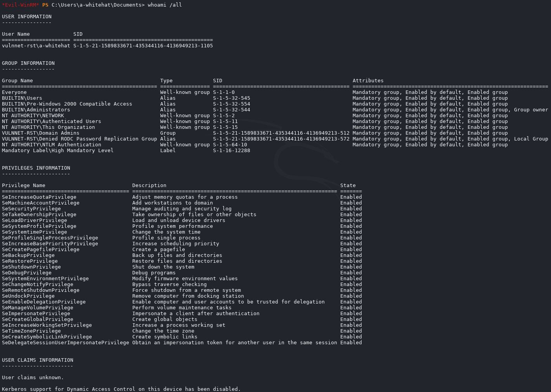The width and height of the screenshot is (551, 392).
Task: Click the VULNNET-RST\Domain Admins group name
Action: tap(40, 133)
